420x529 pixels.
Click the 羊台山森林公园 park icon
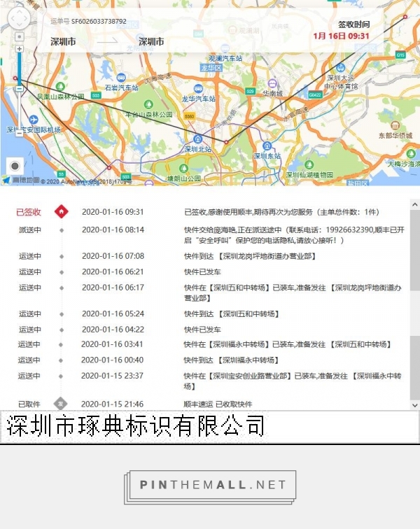148,104
